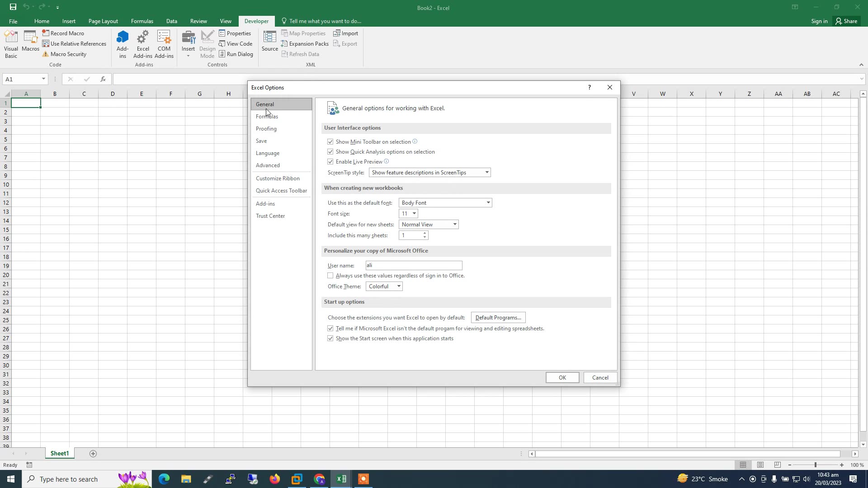This screenshot has width=868, height=488.
Task: Switch to the Formulas options page
Action: 267,116
